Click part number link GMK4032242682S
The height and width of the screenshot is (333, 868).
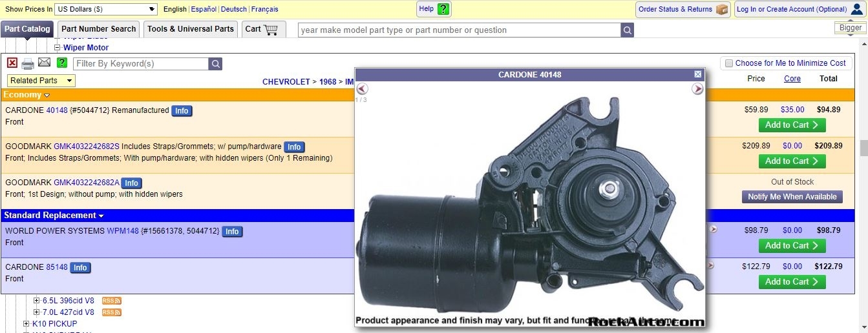tap(87, 146)
